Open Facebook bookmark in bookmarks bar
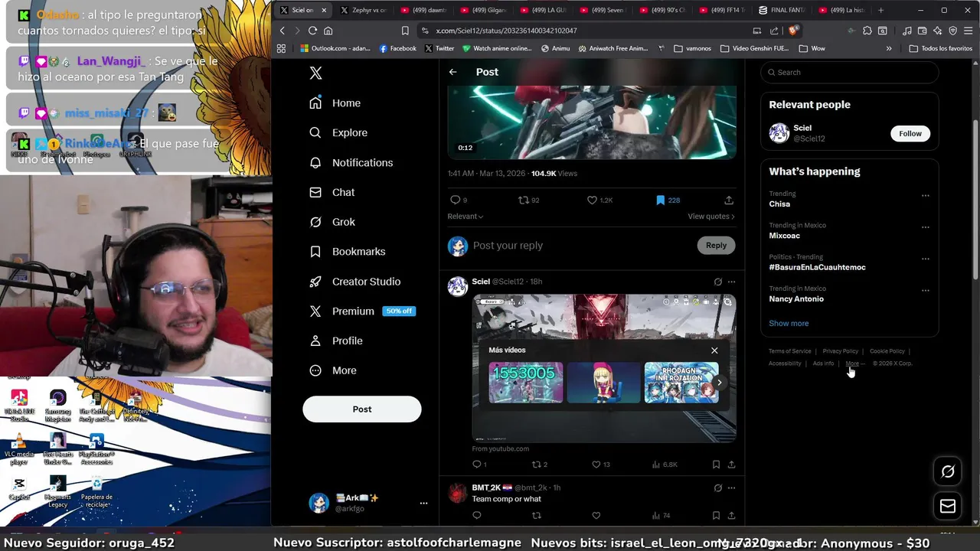This screenshot has width=980, height=551. point(398,48)
